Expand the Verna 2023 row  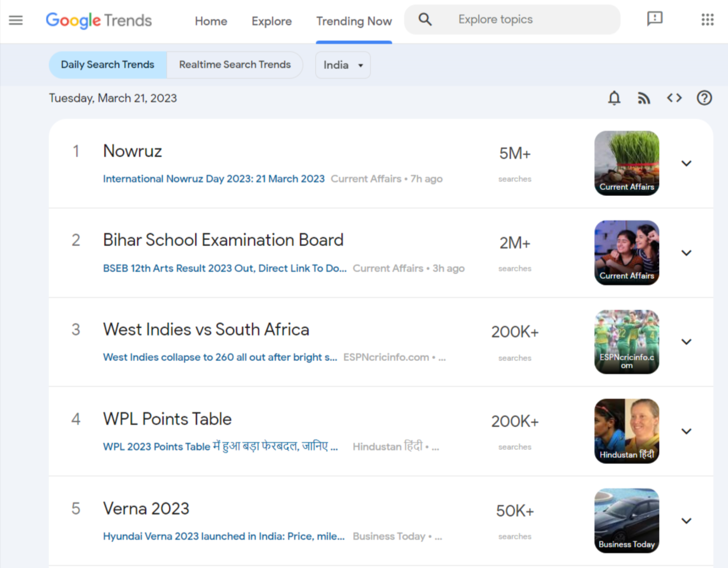[x=686, y=521]
